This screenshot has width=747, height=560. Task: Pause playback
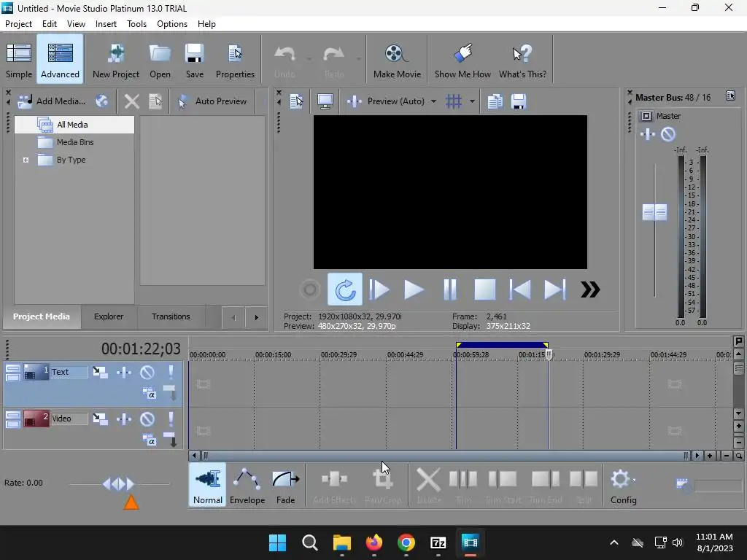coord(449,289)
